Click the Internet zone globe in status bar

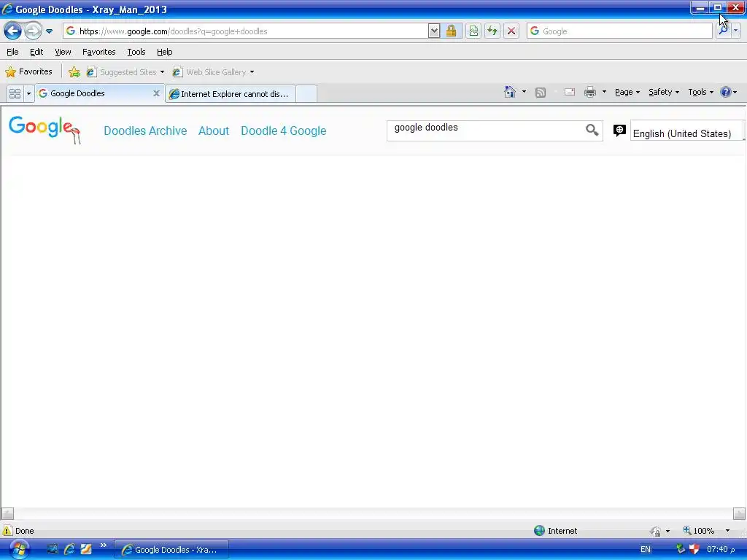(x=539, y=531)
